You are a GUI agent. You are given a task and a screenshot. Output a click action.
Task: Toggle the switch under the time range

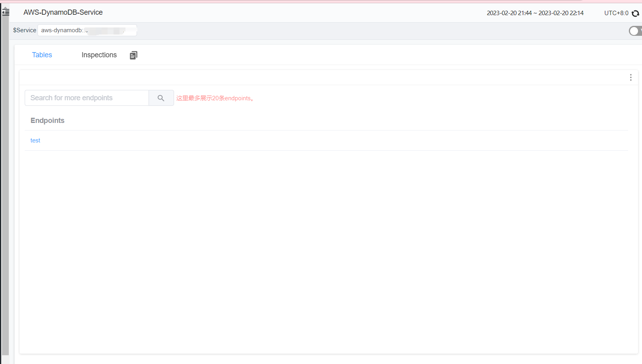(x=635, y=31)
